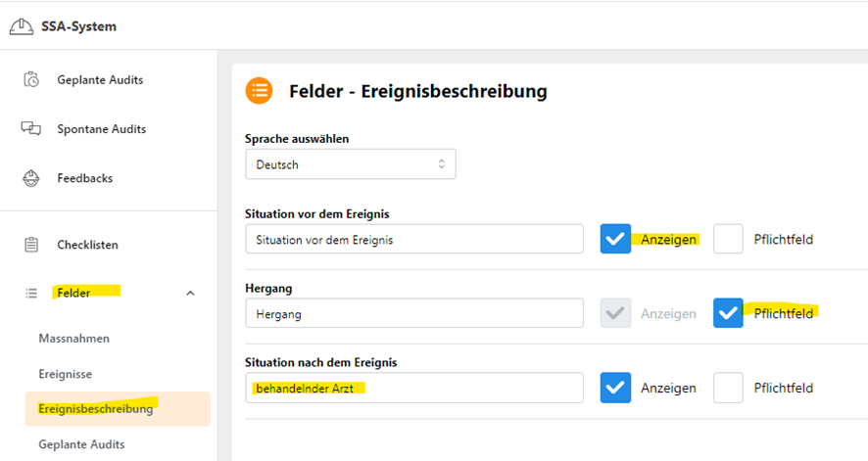Disable Anzeigen for Situation nach dem Ereignis
Viewport: 868px width, 461px height.
pos(615,388)
